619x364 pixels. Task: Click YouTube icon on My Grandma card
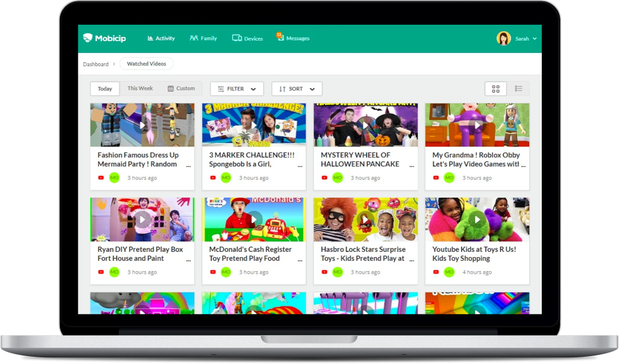(436, 178)
